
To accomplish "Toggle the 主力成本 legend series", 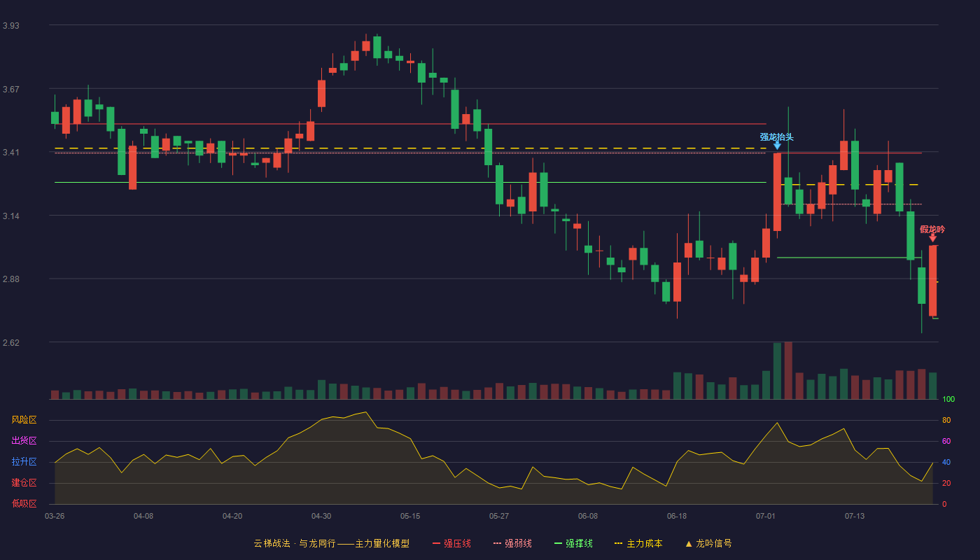I will (x=638, y=543).
